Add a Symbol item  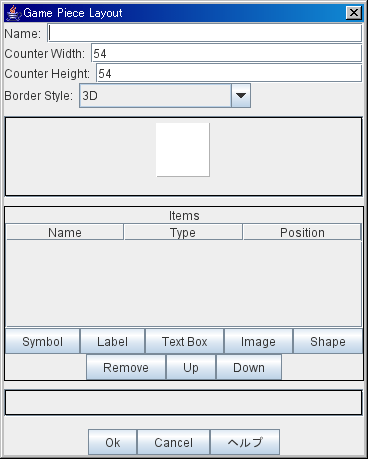pos(42,341)
